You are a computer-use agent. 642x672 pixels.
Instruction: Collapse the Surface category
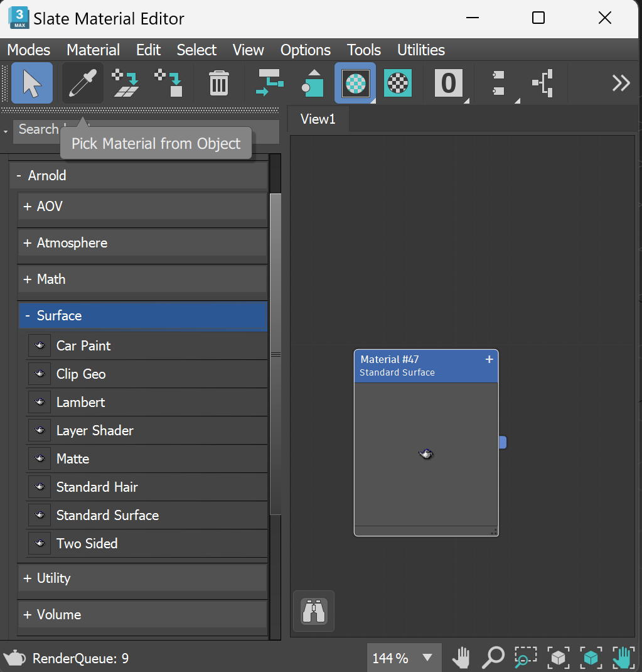click(x=142, y=315)
